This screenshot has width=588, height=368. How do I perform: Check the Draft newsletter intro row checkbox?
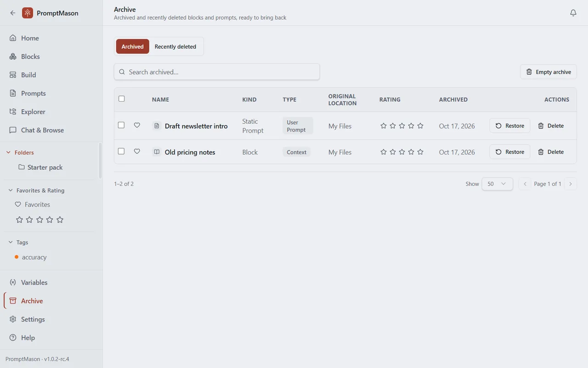pos(121,125)
